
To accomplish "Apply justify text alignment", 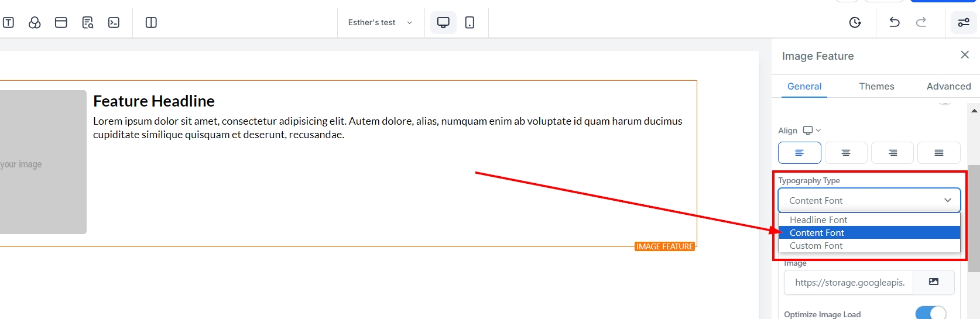I will coord(938,153).
